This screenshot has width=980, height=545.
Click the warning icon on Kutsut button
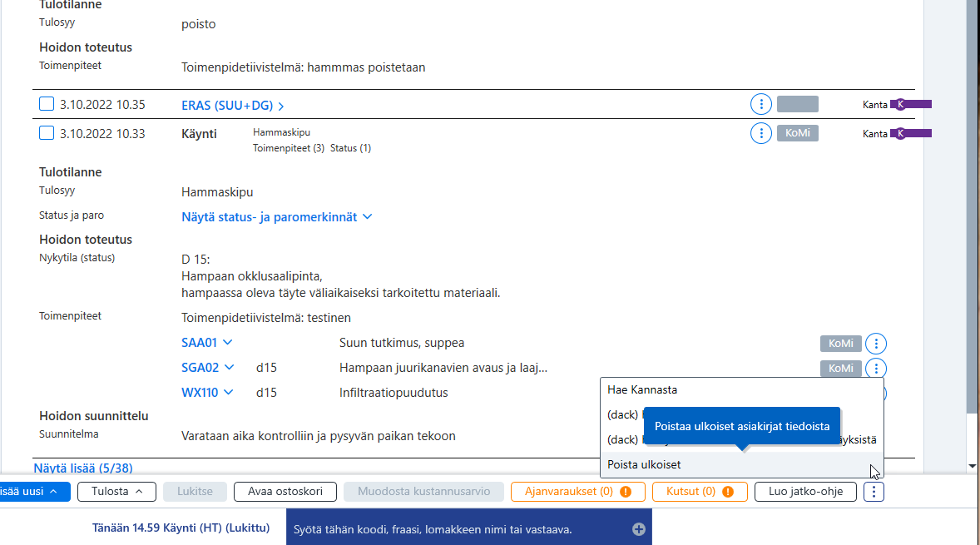tap(727, 492)
